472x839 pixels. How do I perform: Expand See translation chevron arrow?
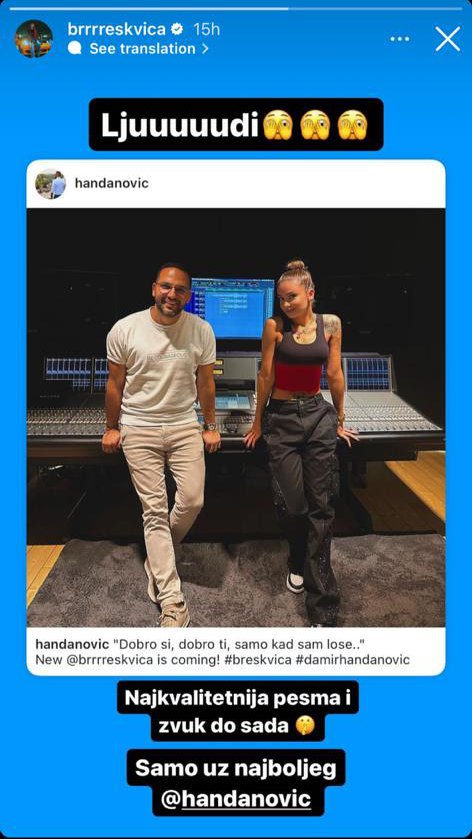point(205,49)
